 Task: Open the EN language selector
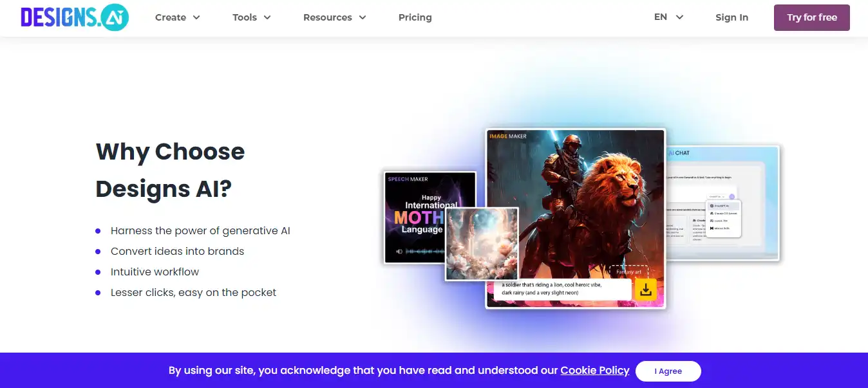click(668, 17)
